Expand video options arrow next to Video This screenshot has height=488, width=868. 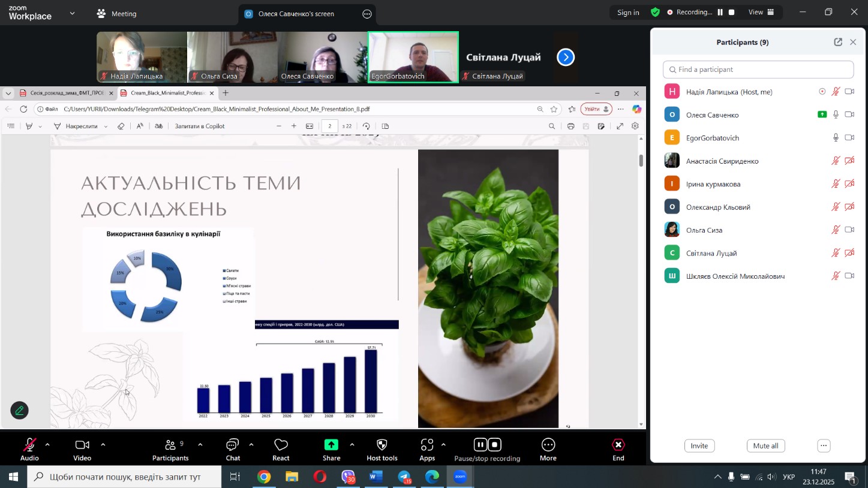[103, 445]
